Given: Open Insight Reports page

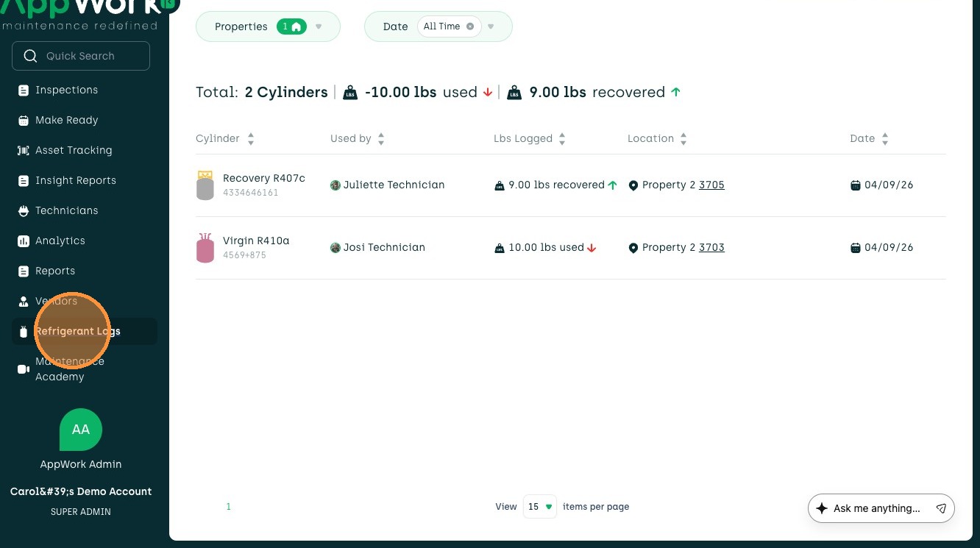Looking at the screenshot, I should pyautogui.click(x=76, y=181).
